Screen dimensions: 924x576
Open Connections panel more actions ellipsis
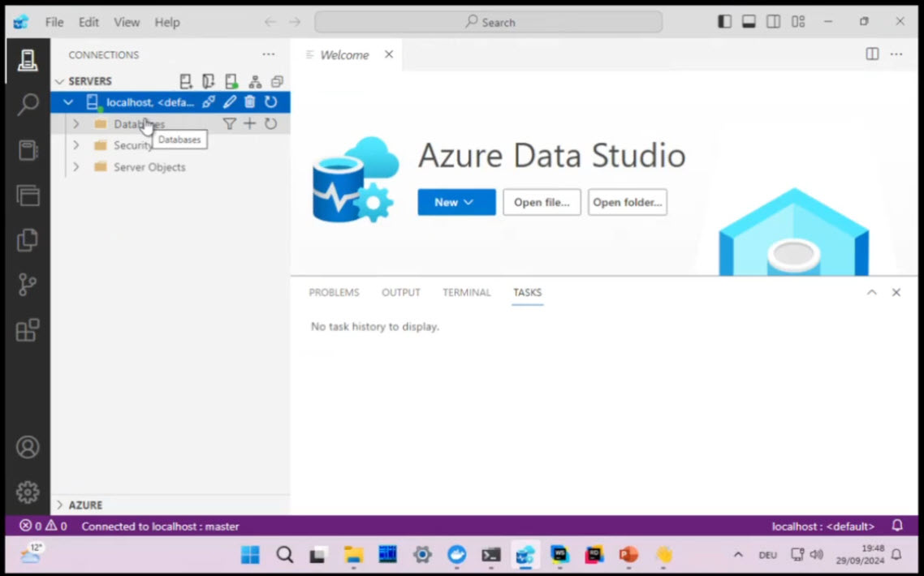(269, 54)
